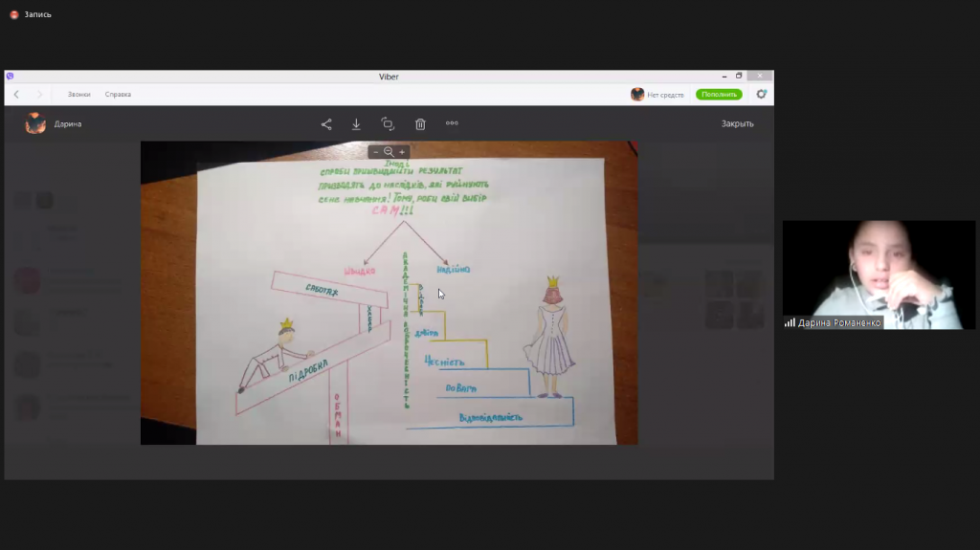Click the Запись recording indicator
Screen dimensions: 980x550
(31, 14)
